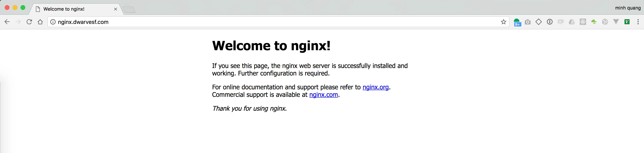This screenshot has height=153, width=644.
Task: Click the 'Thank you for using nginx.' text
Action: tap(249, 108)
